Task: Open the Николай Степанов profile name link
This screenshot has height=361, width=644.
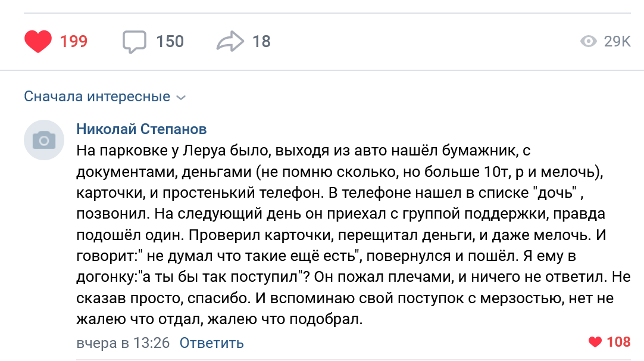Action: 142,129
